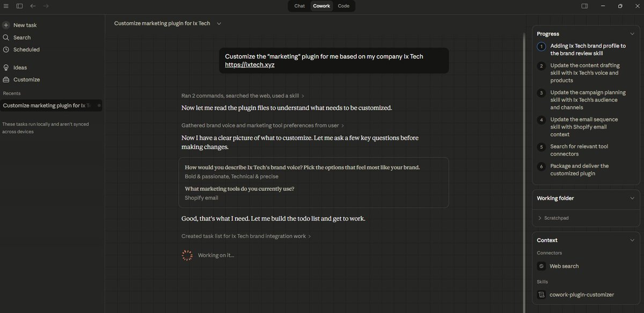Click progress step 4 circle
644x313 pixels.
(x=541, y=120)
